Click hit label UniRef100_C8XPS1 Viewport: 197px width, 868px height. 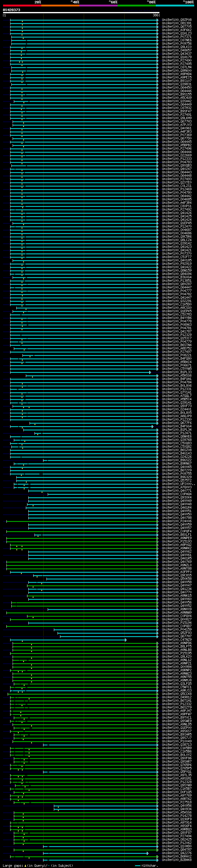click(177, 206)
